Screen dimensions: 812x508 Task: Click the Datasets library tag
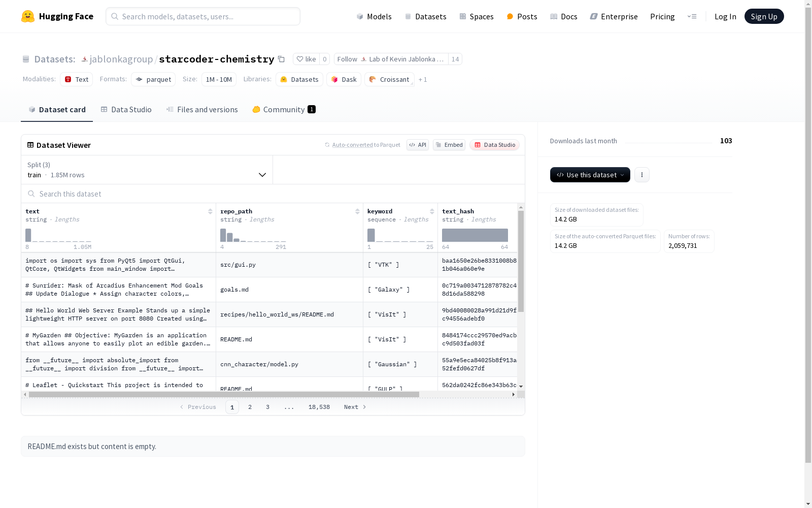point(299,79)
